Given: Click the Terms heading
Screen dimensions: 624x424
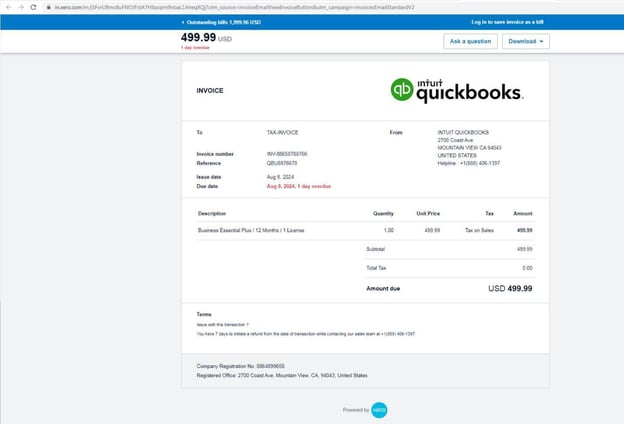Looking at the screenshot, I should click(x=204, y=315).
